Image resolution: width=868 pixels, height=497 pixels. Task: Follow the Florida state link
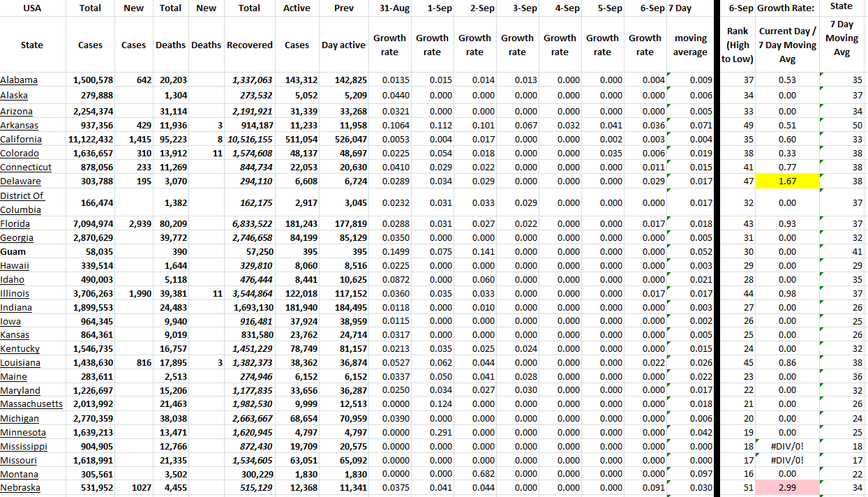click(15, 224)
